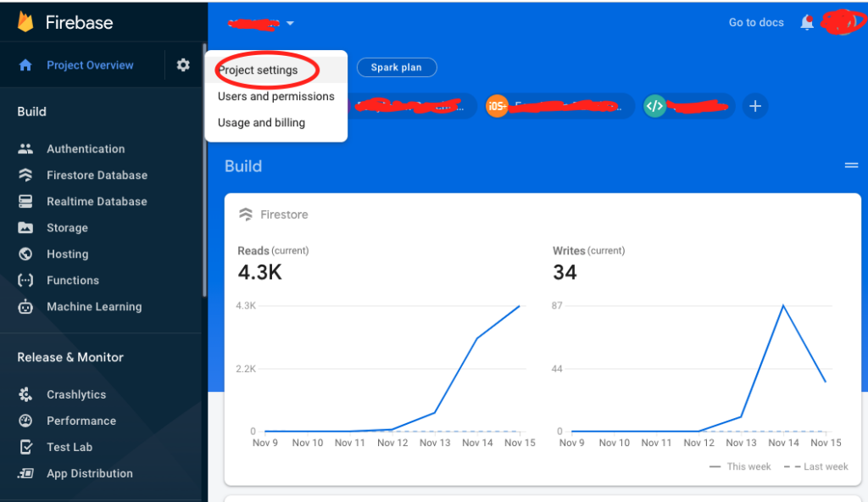
Task: Launch App Distribution
Action: [x=89, y=473]
